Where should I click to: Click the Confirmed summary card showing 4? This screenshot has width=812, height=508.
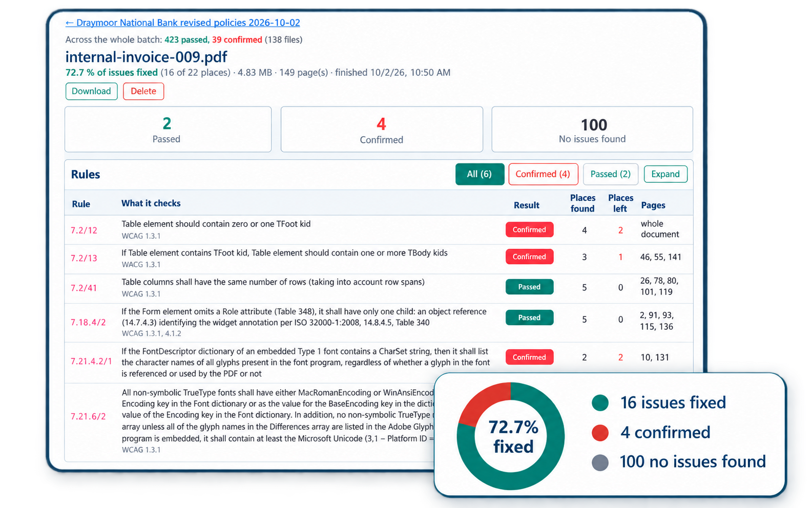[x=382, y=129]
